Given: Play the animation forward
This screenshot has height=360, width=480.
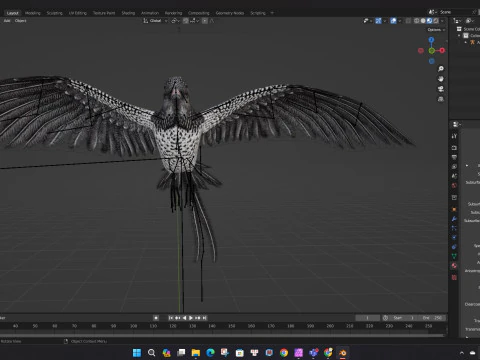Looking at the screenshot, I should tap(191, 318).
